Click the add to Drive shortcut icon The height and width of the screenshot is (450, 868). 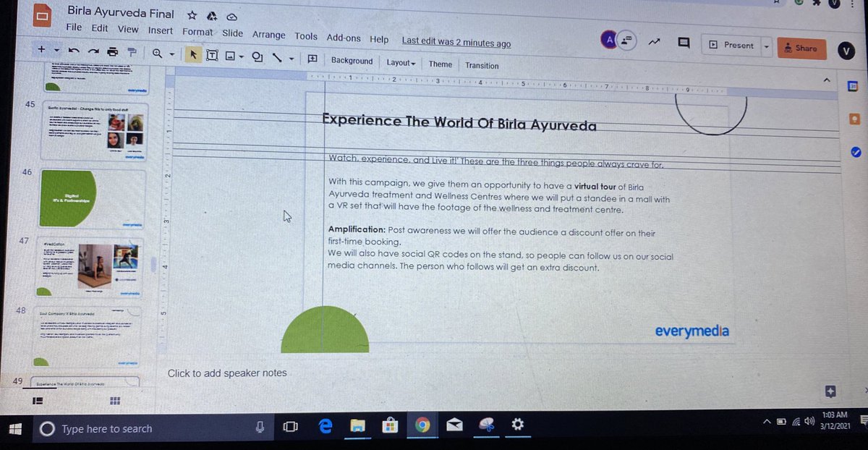point(212,15)
